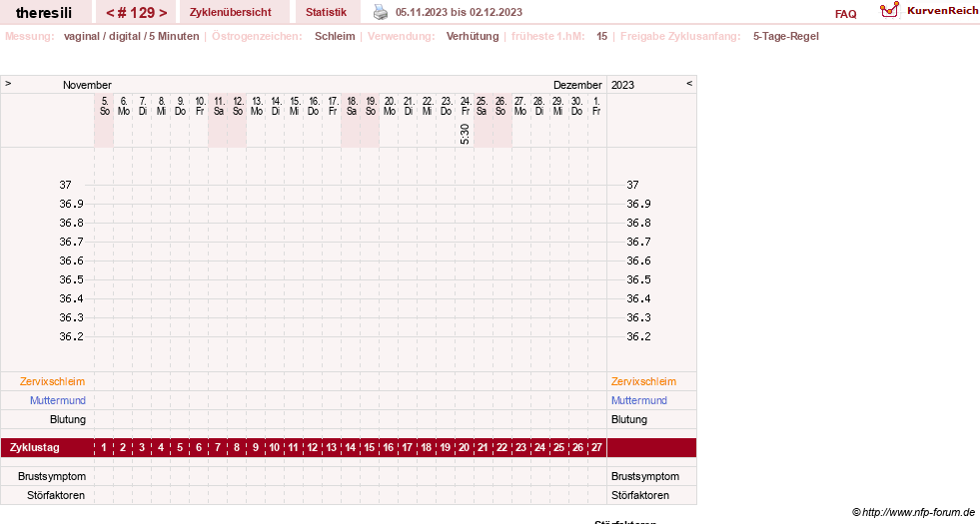Switch to the Zyklenübersicht tab
The width and height of the screenshot is (980, 524).
point(231,12)
